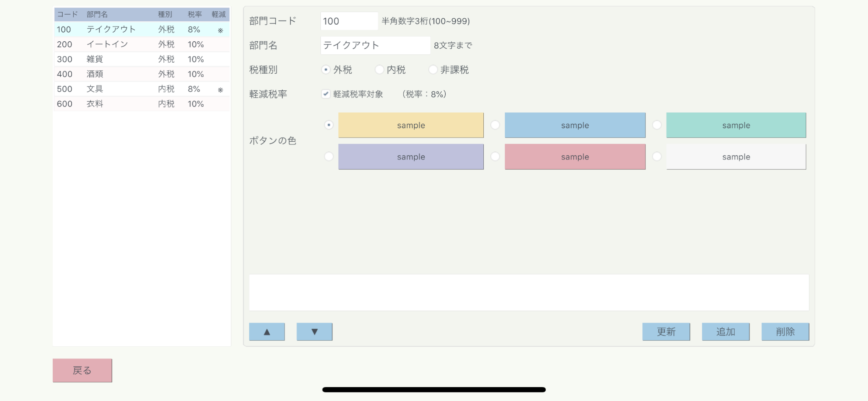The image size is (868, 401).
Task: Choose the white button color radio
Action: pyautogui.click(x=656, y=156)
